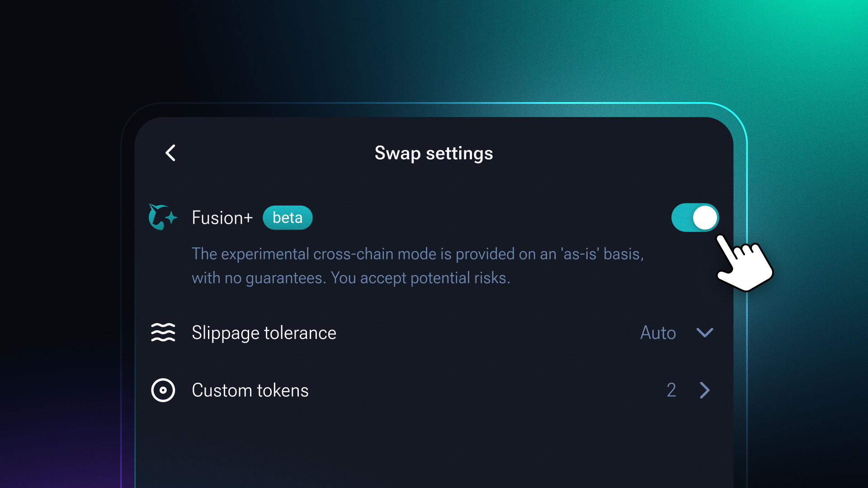This screenshot has height=488, width=868.
Task: Click the Swap settings title
Action: (x=434, y=153)
